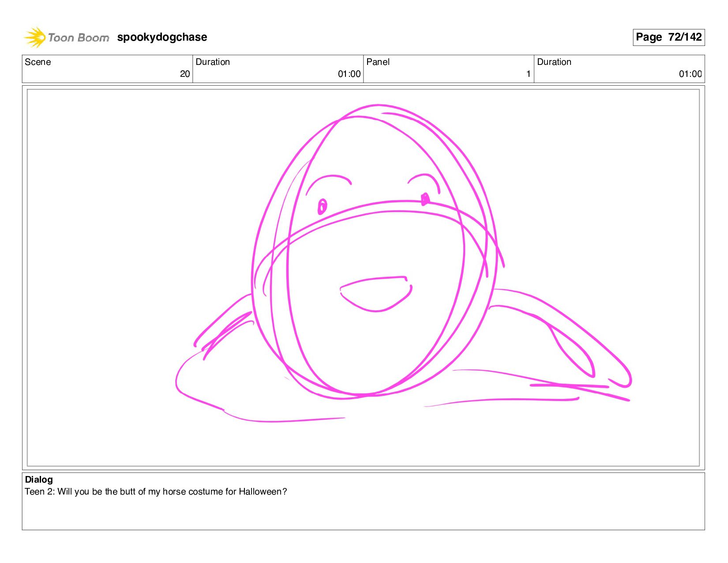
Task: Click scene Duration value next to Scene 20
Action: click(349, 74)
